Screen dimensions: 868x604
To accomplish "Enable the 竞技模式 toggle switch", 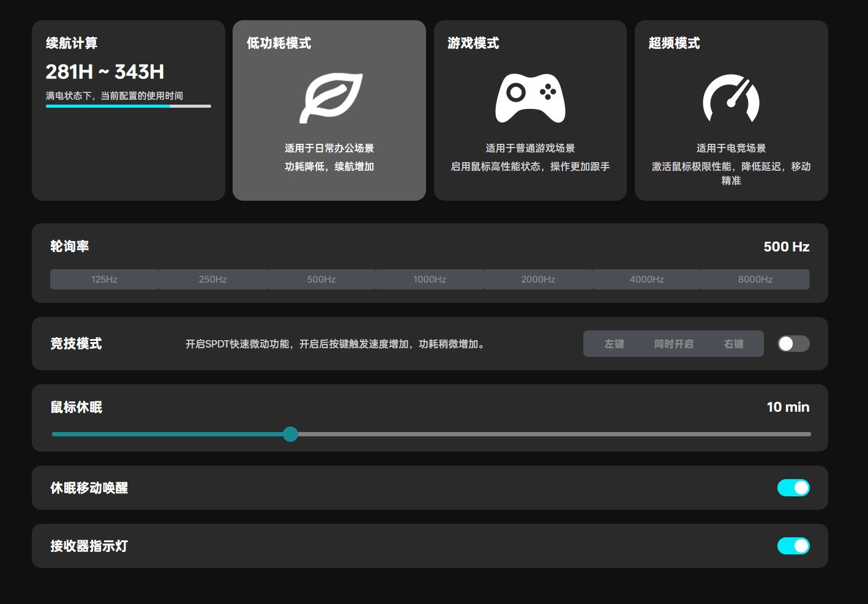I will [x=793, y=344].
